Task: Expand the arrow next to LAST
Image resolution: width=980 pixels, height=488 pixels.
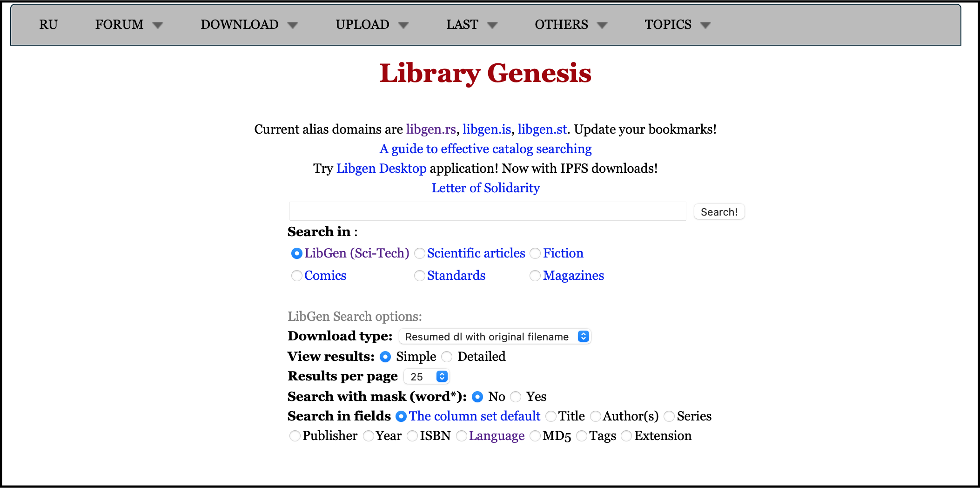Action: (492, 26)
